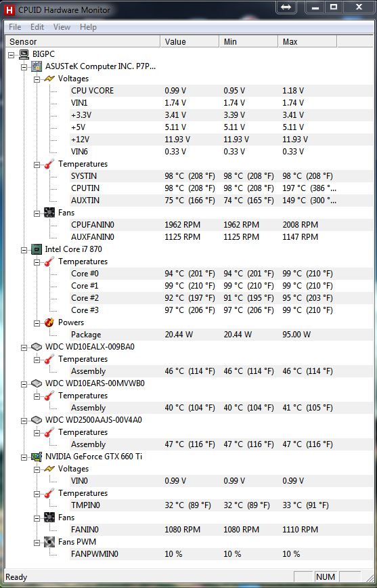Select the CPUTIN temperature row

pyautogui.click(x=221, y=188)
